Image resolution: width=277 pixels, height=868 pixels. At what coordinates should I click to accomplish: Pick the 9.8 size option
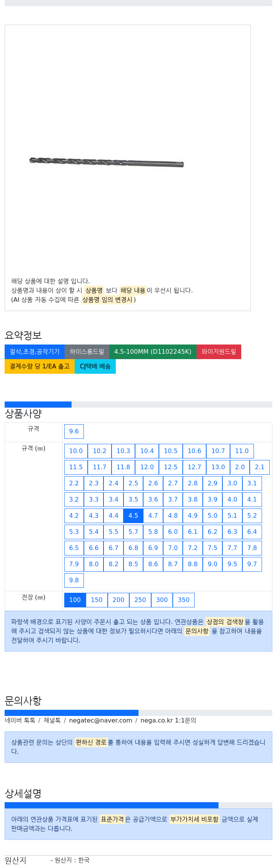click(x=74, y=580)
